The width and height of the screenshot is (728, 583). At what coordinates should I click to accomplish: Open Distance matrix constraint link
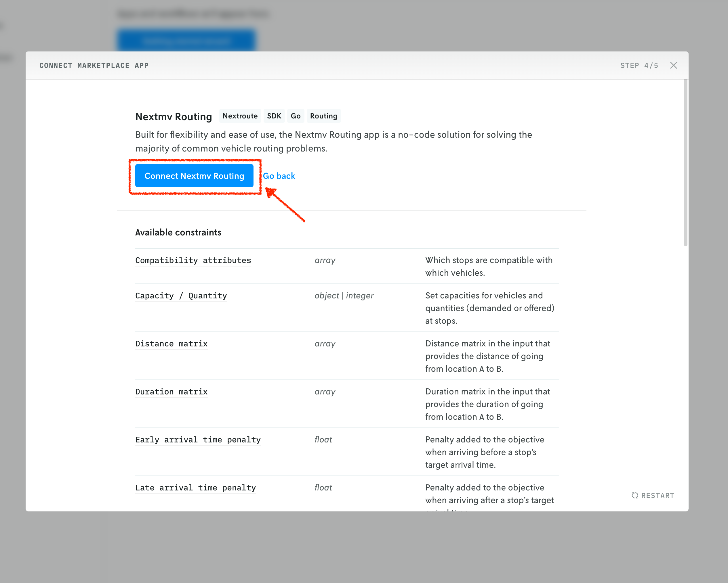coord(171,344)
